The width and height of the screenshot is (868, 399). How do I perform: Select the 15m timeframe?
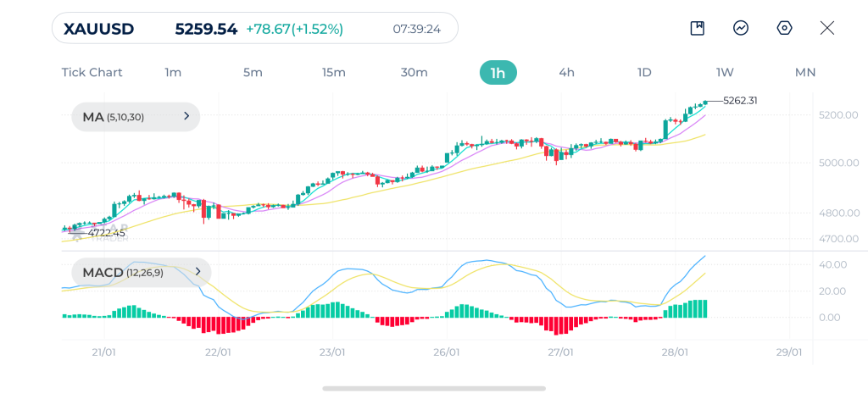[333, 73]
